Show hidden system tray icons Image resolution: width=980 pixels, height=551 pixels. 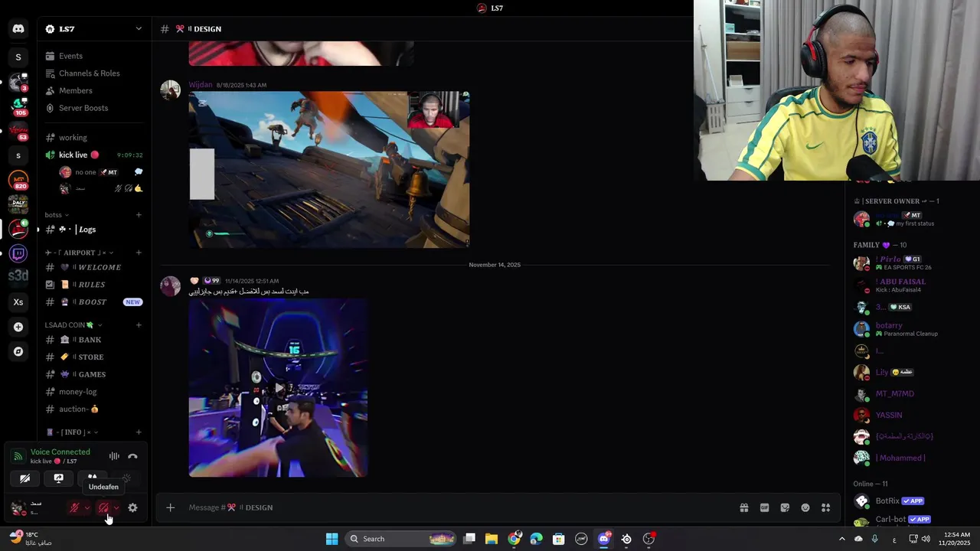point(842,539)
